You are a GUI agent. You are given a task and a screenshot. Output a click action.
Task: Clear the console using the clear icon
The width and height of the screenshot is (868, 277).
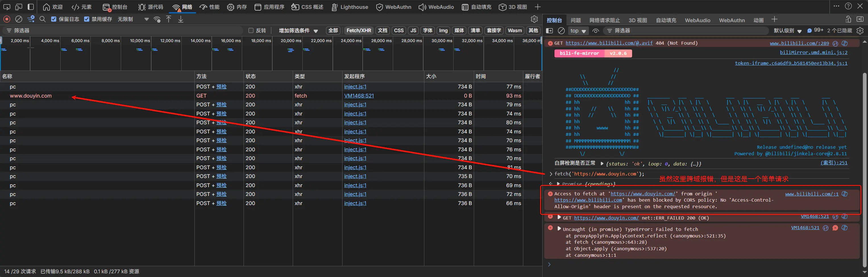pos(561,31)
